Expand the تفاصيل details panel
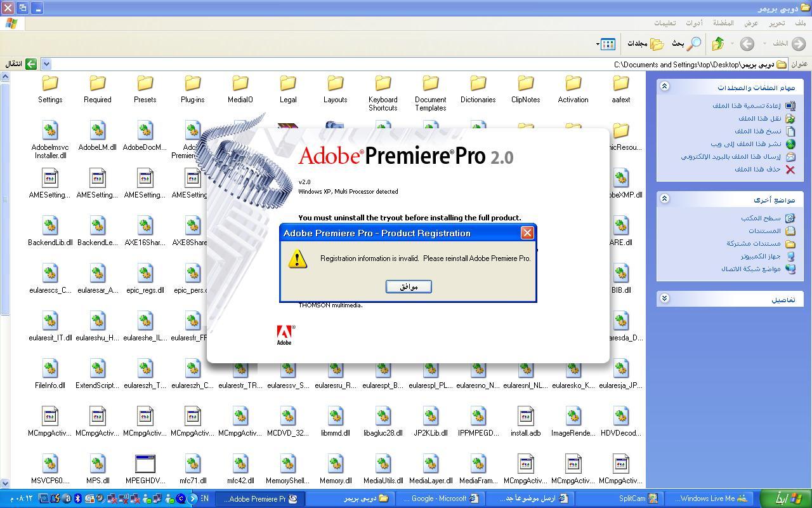Viewport: 812px width, 508px height. pos(664,298)
